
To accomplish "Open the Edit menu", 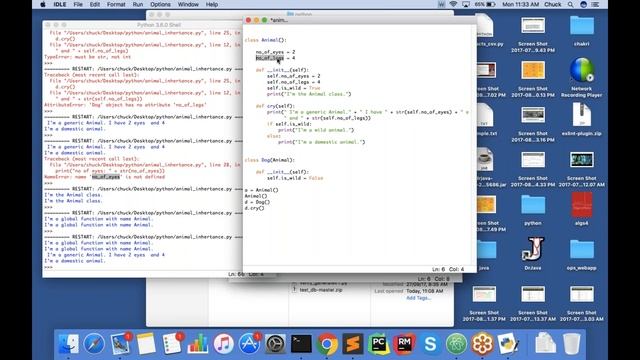I will click(x=95, y=4).
